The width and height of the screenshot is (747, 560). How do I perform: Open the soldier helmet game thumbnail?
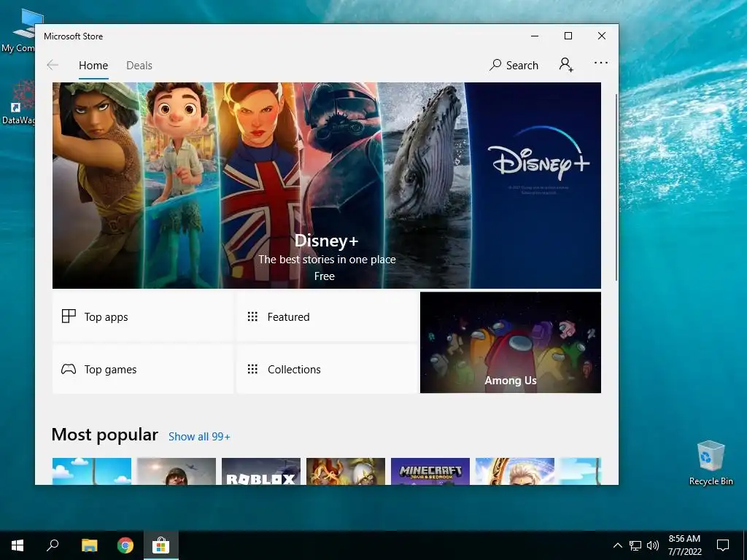tap(177, 472)
